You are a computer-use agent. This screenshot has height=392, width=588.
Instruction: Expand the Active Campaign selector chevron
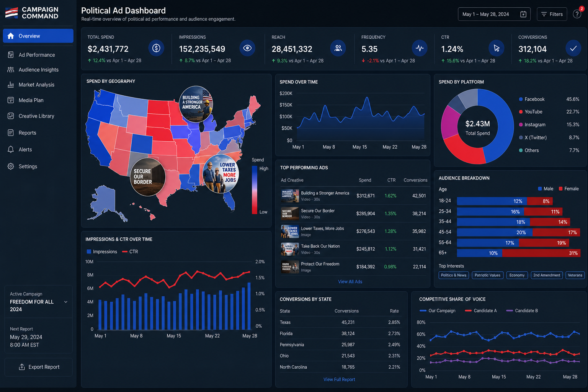pos(66,302)
